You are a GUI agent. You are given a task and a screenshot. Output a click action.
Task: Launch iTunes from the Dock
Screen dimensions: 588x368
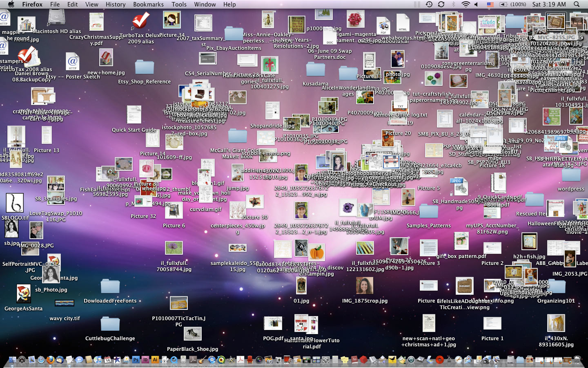pyautogui.click(x=98, y=360)
